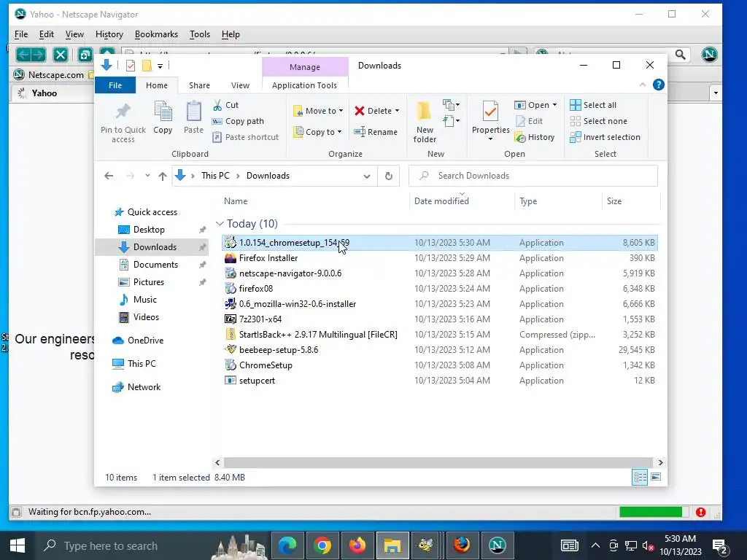Collapse the Today (10) group
The height and width of the screenshot is (560, 747).
(x=220, y=223)
